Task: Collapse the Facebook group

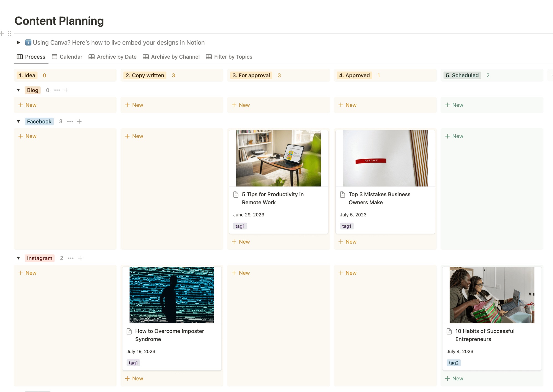Action: (x=19, y=121)
